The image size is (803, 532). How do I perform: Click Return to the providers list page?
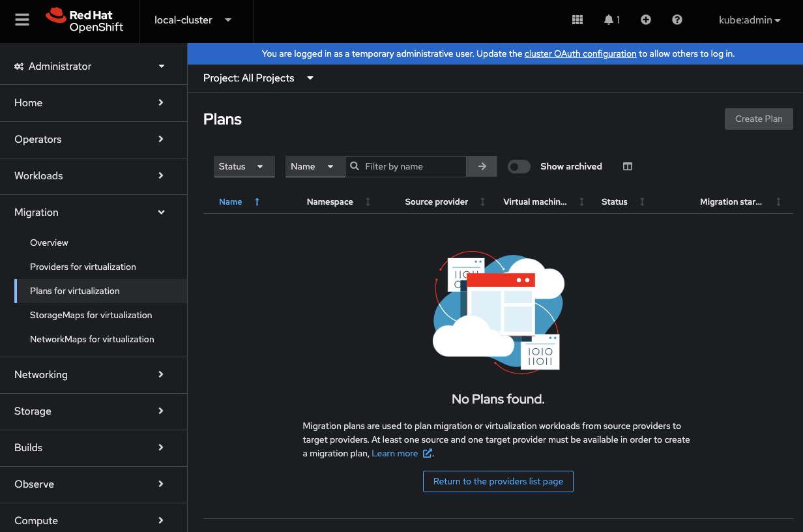[x=498, y=481]
